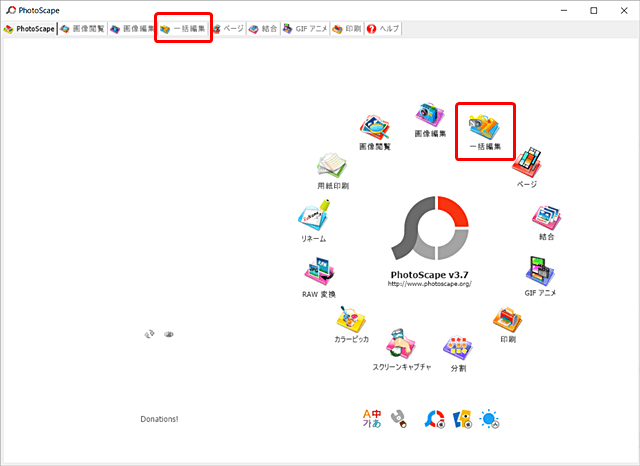Viewport: 640px width, 466px height.
Task: Maximize the PhotoScape window
Action: (594, 11)
